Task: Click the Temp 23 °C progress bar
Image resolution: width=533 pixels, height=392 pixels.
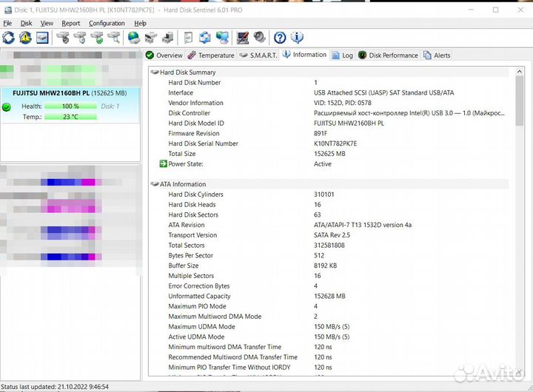Action: 70,117
